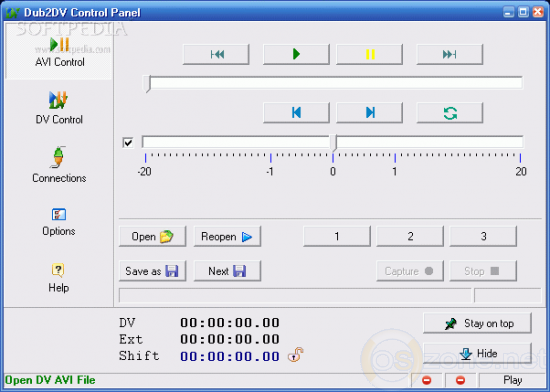Skip to end with the fast-forward button
This screenshot has height=392, width=550.
[449, 54]
